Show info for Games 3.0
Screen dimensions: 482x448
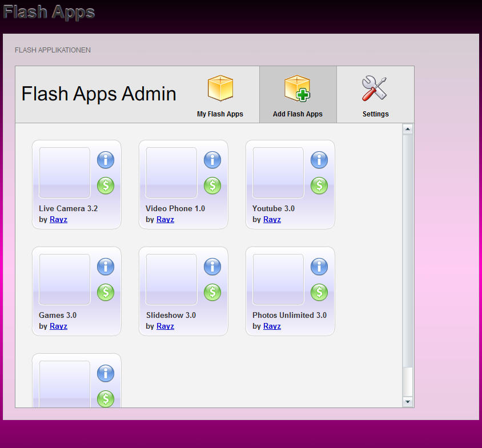[106, 267]
